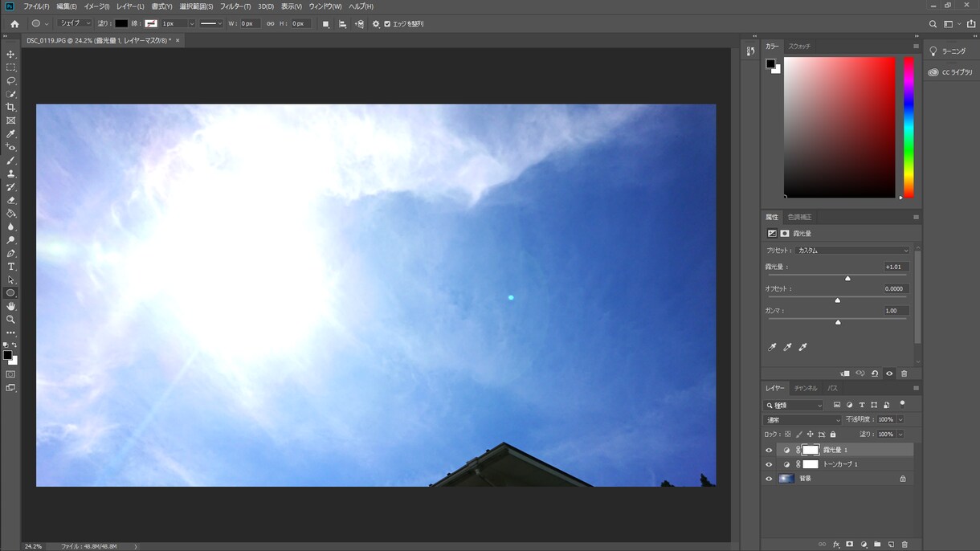Open 塗り 100% dropdown in Layers panel
Image resolution: width=980 pixels, height=551 pixels.
[x=900, y=435]
